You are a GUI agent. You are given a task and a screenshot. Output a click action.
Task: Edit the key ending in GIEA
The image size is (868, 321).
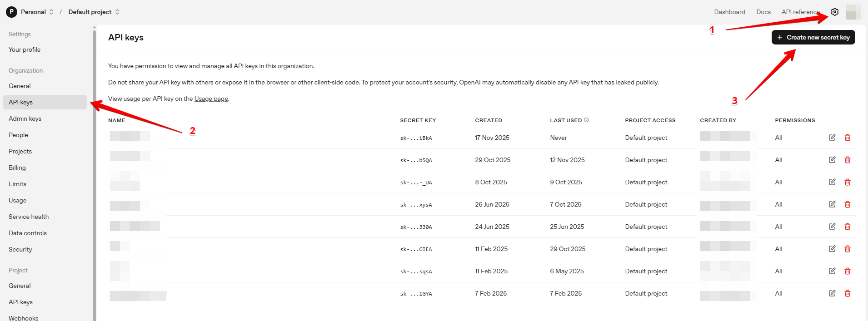point(832,249)
